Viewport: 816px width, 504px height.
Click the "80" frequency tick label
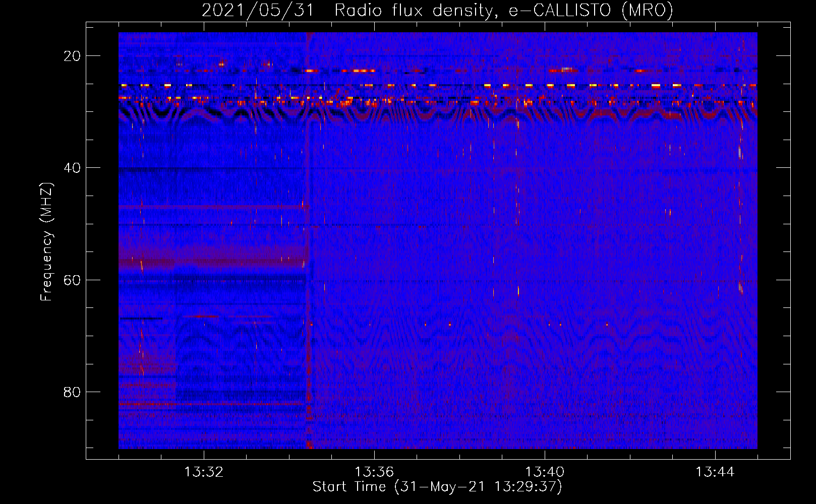pyautogui.click(x=73, y=392)
